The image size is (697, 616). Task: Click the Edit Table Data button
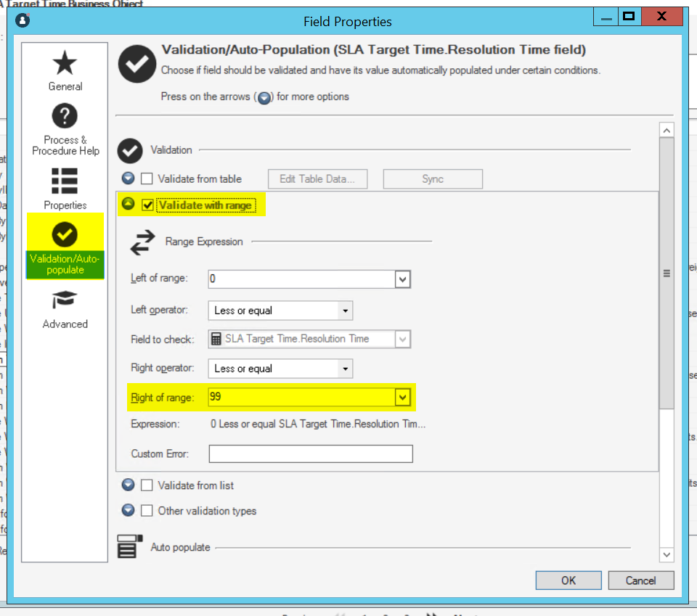(317, 178)
